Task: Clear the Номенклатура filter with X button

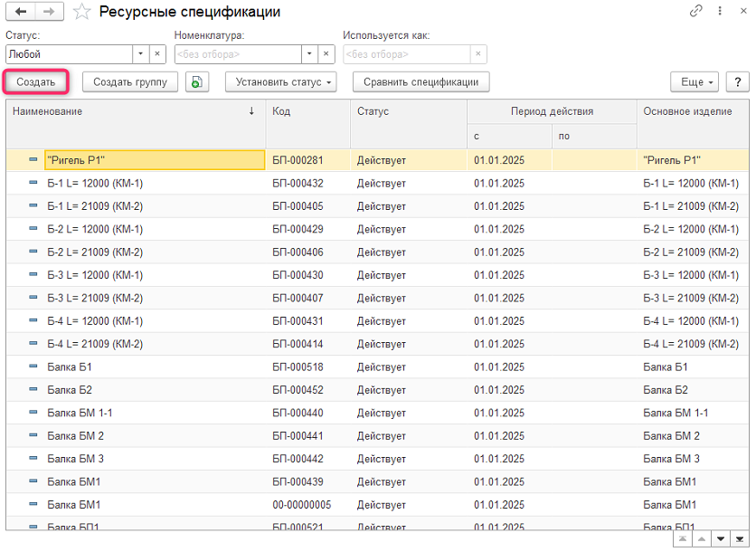Action: click(326, 54)
